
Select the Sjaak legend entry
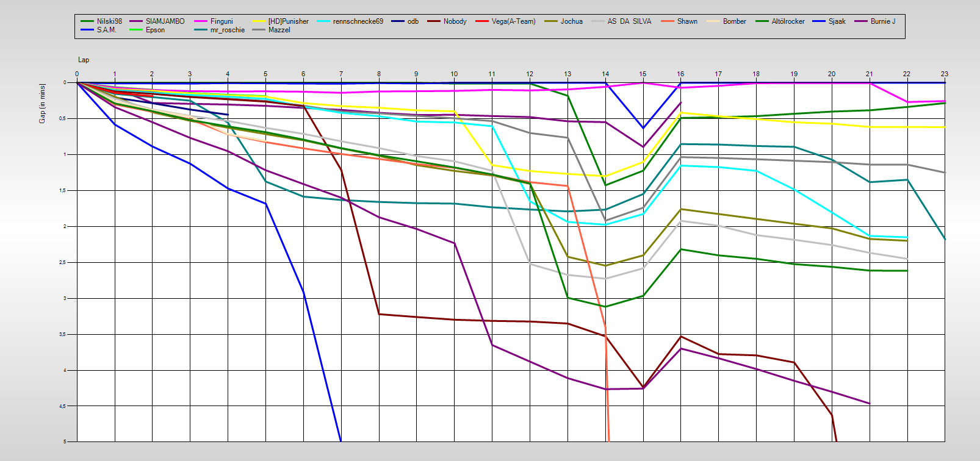(x=837, y=21)
